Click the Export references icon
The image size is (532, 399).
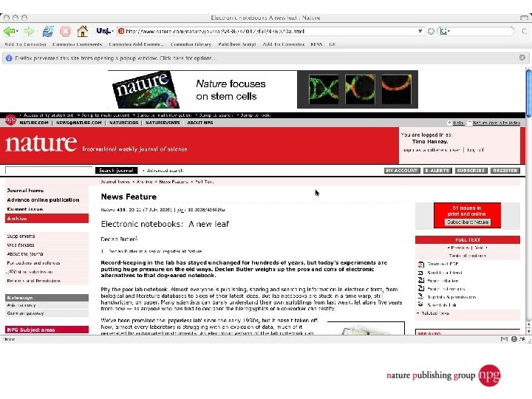click(421, 289)
